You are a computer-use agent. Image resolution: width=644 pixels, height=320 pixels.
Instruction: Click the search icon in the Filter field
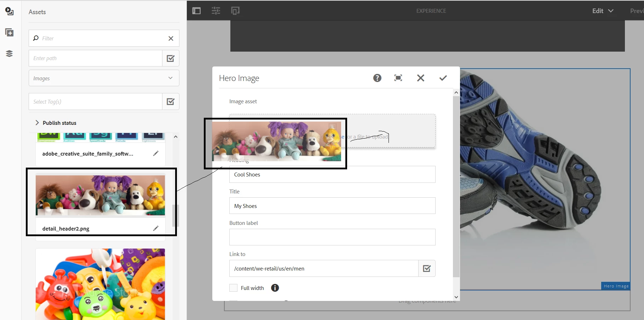36,38
